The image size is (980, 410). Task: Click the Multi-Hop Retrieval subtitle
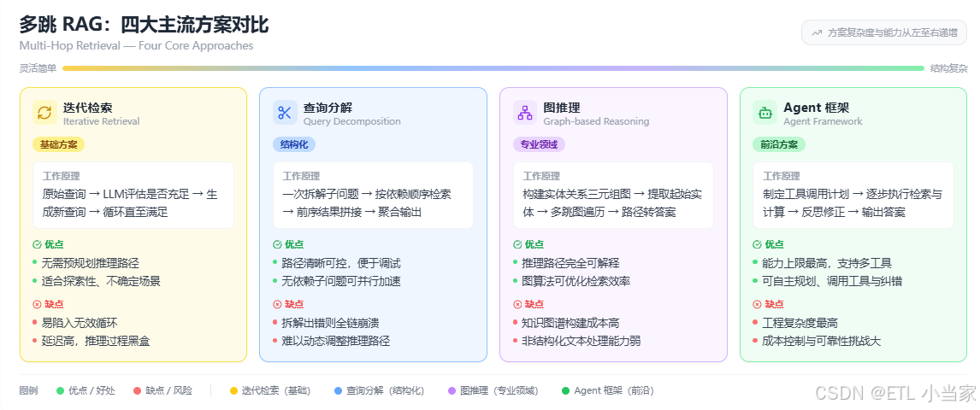pyautogui.click(x=136, y=45)
